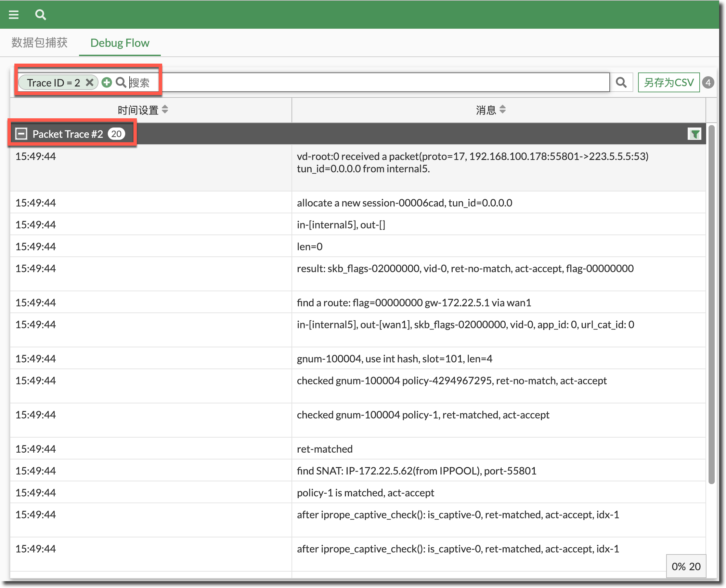The width and height of the screenshot is (726, 588).
Task: Click 另存为CSV button
Action: click(669, 82)
